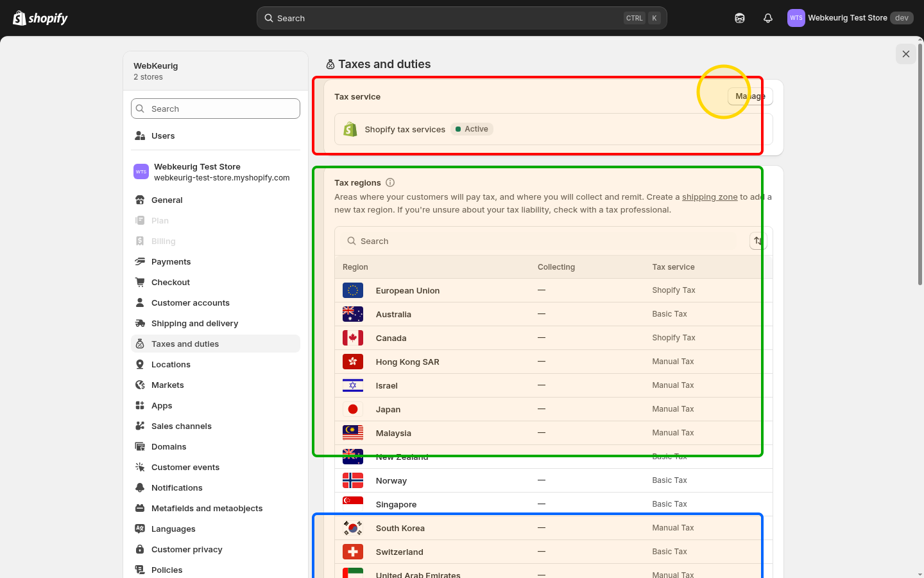
Task: Follow the shipping zone link
Action: pyautogui.click(x=710, y=197)
